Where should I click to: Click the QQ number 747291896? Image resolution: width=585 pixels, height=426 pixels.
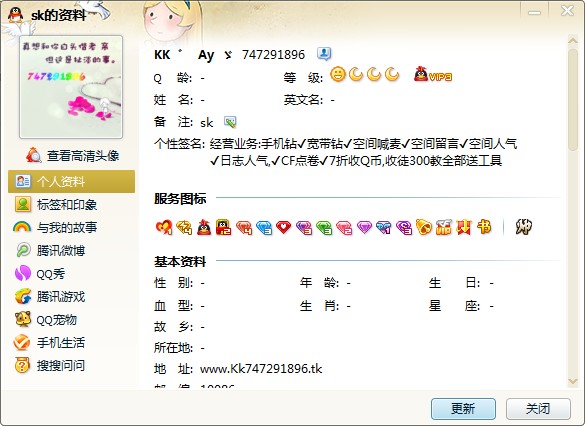click(273, 55)
